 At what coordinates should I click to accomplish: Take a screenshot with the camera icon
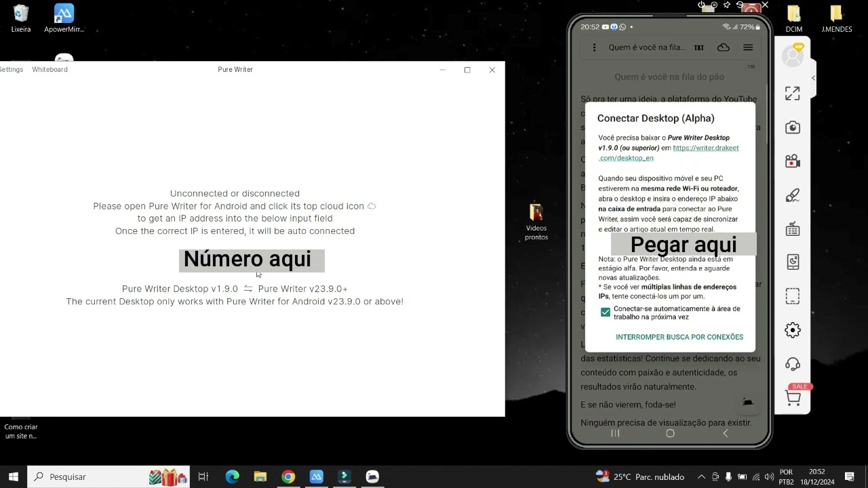(793, 127)
